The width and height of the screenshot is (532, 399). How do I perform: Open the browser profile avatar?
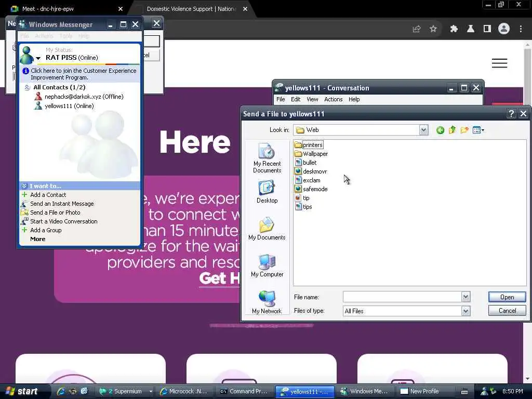(504, 29)
